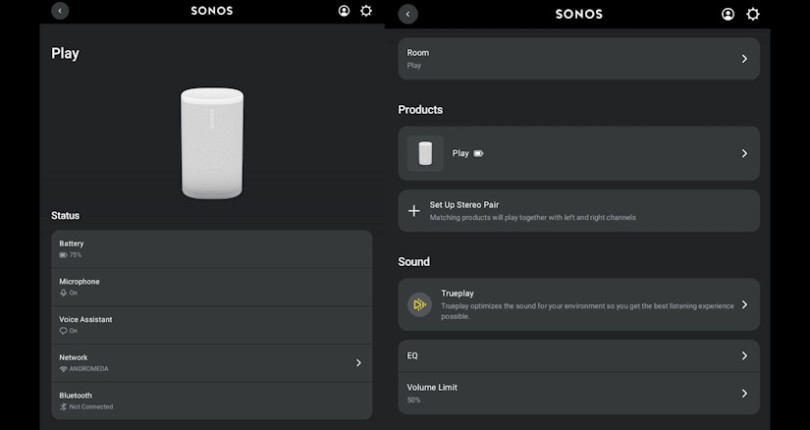Open Room setting via its chevron
The height and width of the screenshot is (430, 810).
[744, 58]
